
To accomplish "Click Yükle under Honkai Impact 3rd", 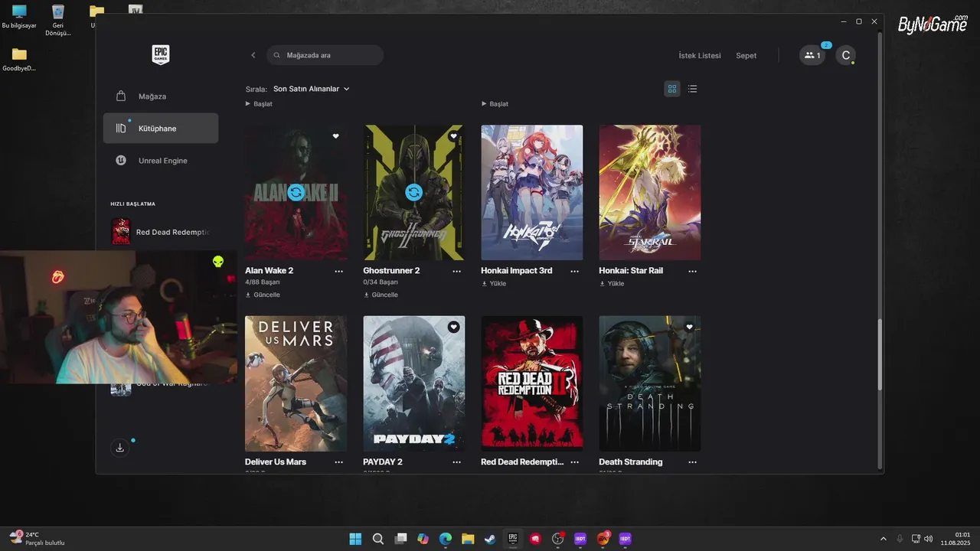I will (493, 283).
